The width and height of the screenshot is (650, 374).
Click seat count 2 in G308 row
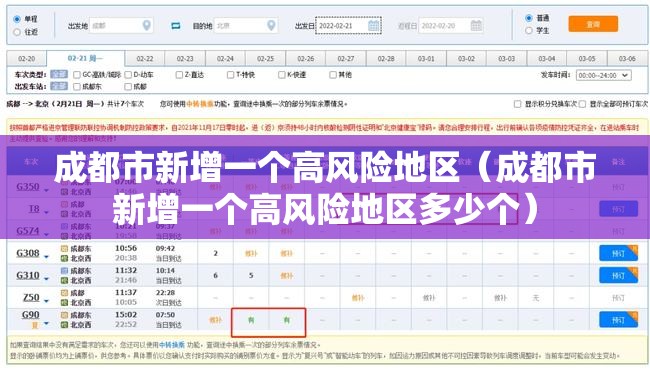click(x=216, y=253)
